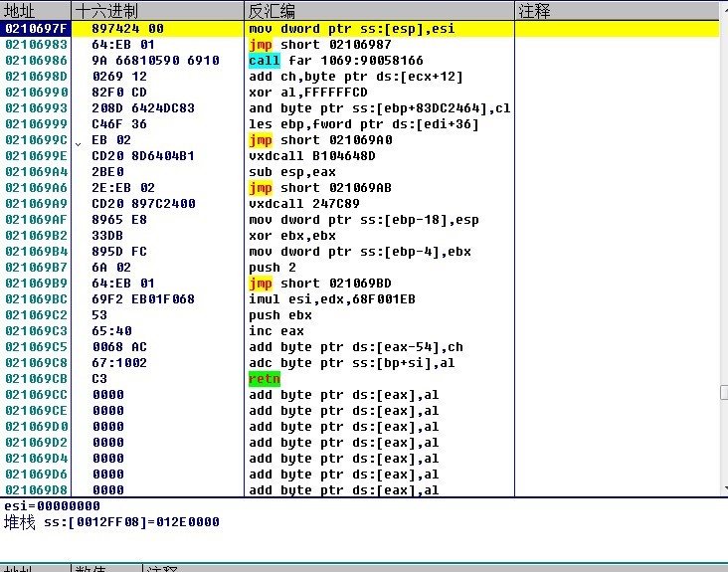
Task: Click esi=00000000 info line
Action: click(52, 506)
